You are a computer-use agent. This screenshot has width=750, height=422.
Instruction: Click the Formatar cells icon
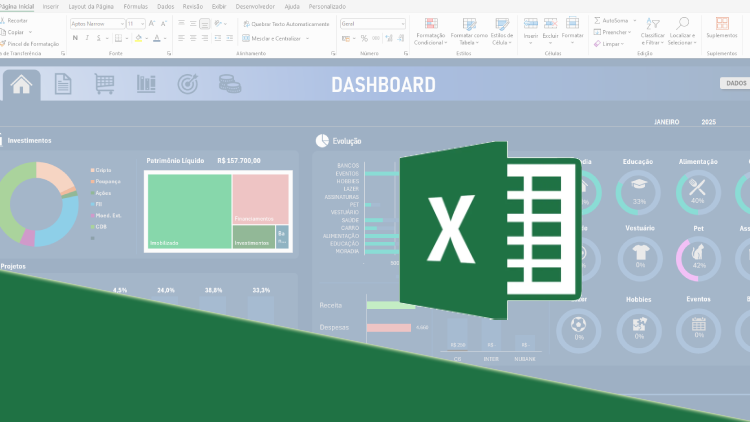coord(572,23)
